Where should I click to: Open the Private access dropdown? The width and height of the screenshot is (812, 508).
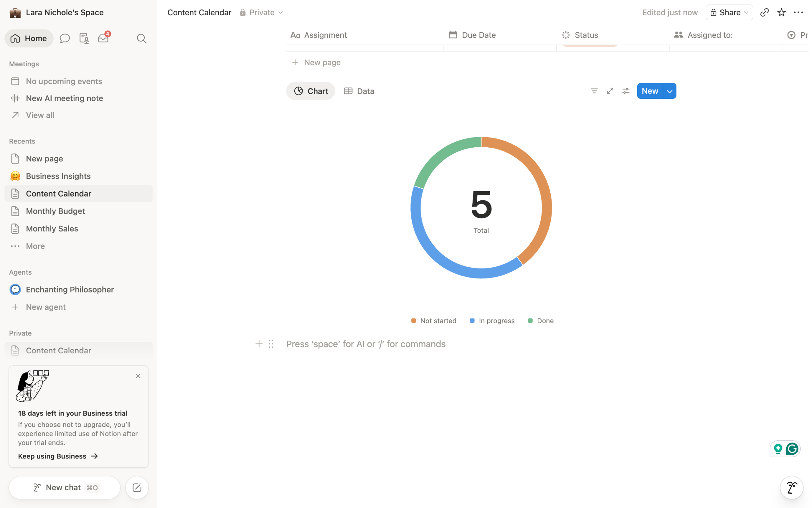(x=261, y=12)
